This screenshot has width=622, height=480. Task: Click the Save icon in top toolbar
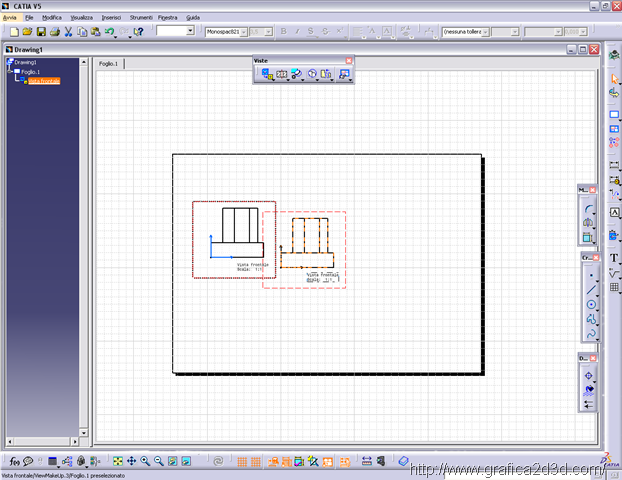[x=41, y=32]
